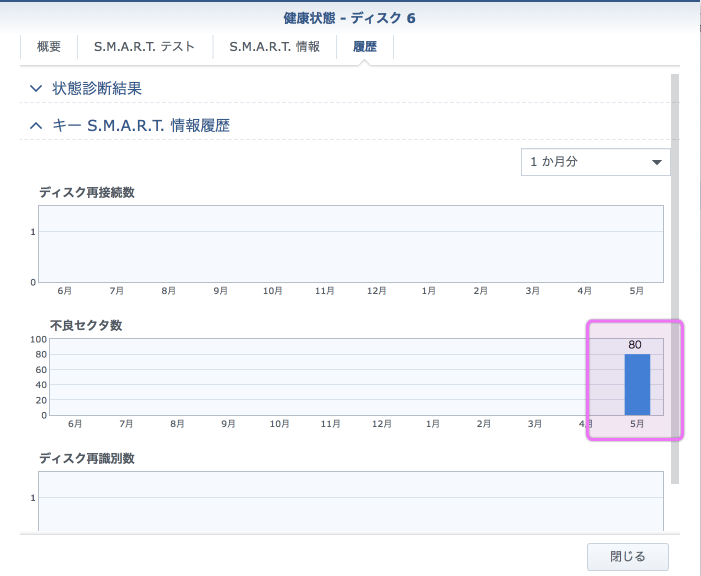Click the 5月 label under 不良セクタ数 chart
Screen dimensions: 701x576
(x=637, y=424)
